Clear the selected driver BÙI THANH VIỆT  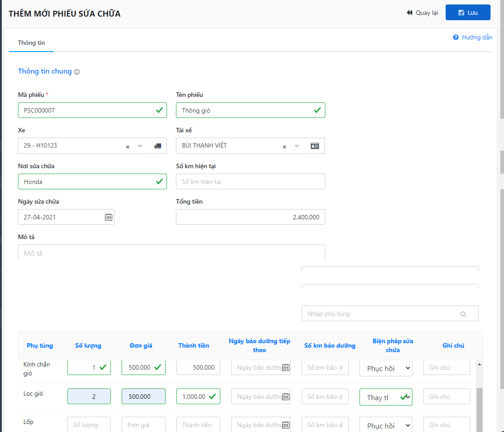tap(284, 147)
